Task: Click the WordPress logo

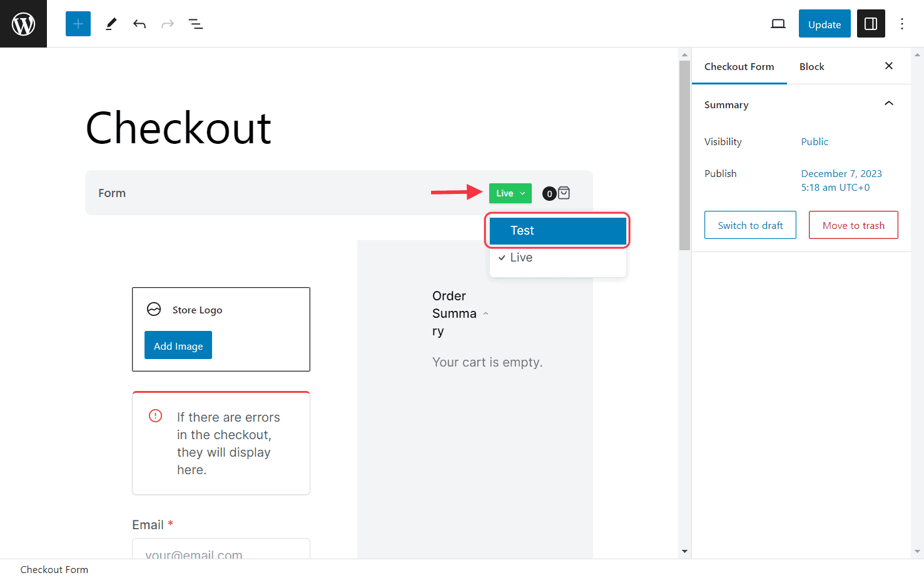Action: [x=23, y=23]
